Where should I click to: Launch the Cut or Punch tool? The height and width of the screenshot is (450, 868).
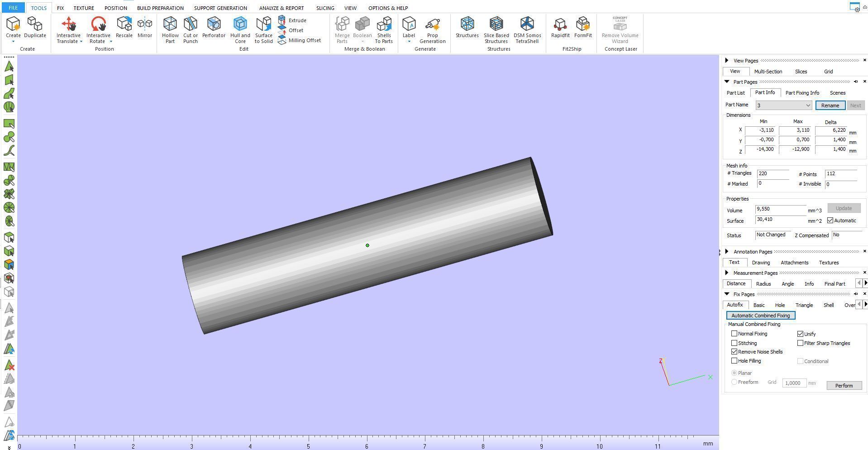(191, 30)
